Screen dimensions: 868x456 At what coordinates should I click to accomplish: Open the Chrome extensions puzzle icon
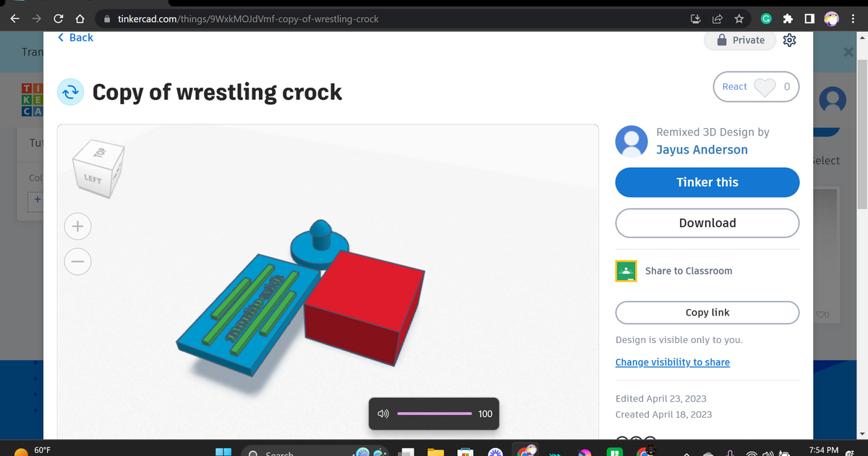tap(788, 19)
